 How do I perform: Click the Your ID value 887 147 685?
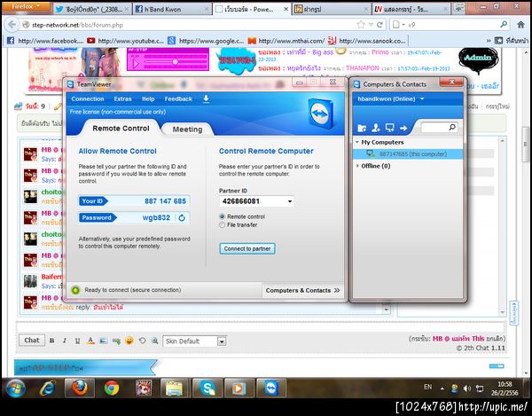pos(165,201)
